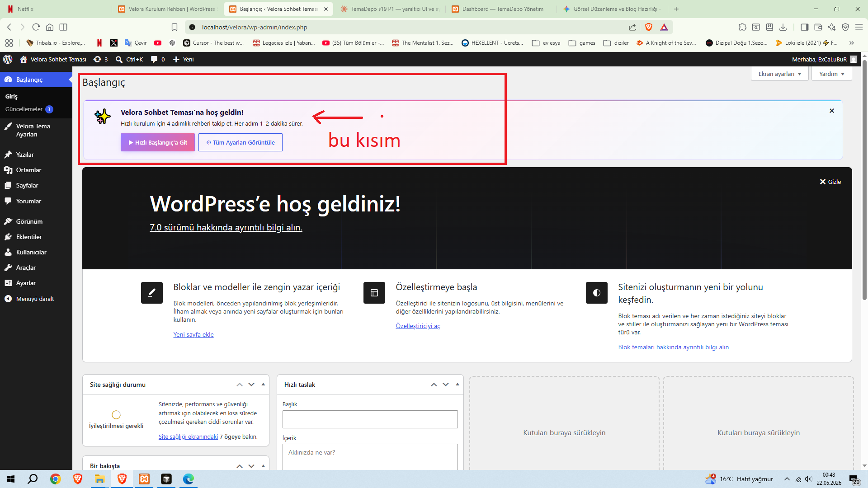
Task: Open Windows Start button
Action: click(11, 479)
